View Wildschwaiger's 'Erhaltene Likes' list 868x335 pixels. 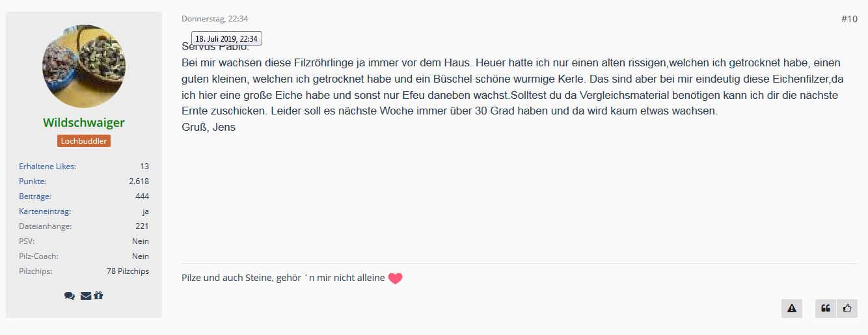[47, 167]
